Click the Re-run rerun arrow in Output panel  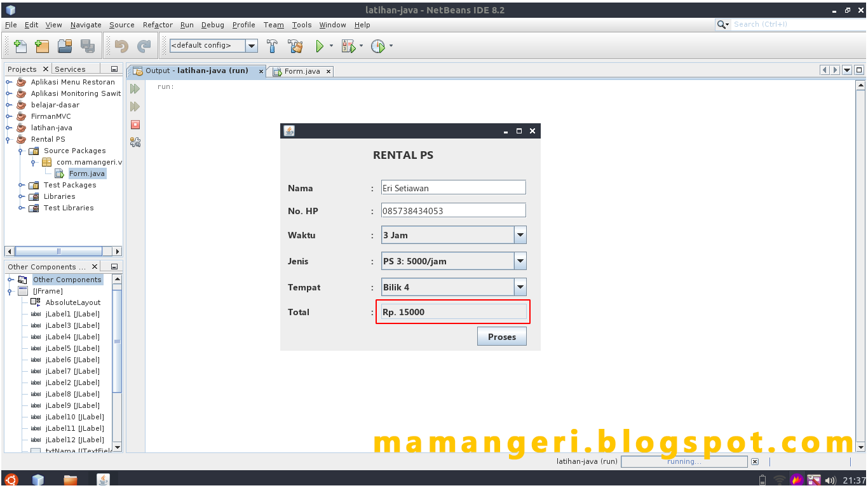(134, 88)
